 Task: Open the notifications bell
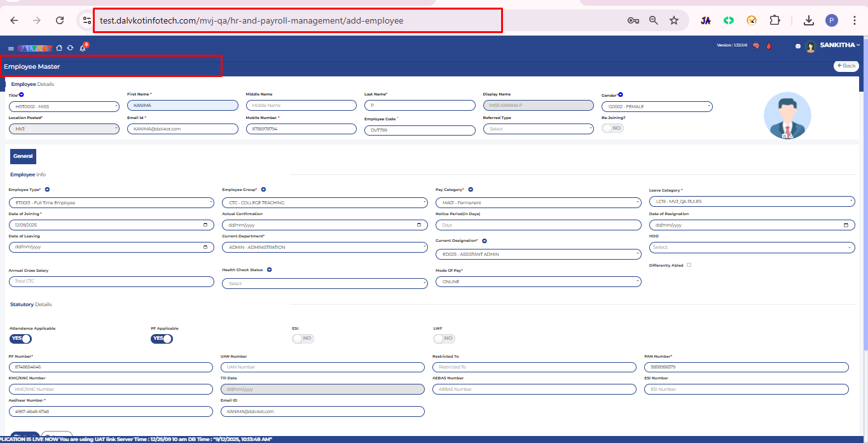coord(83,48)
